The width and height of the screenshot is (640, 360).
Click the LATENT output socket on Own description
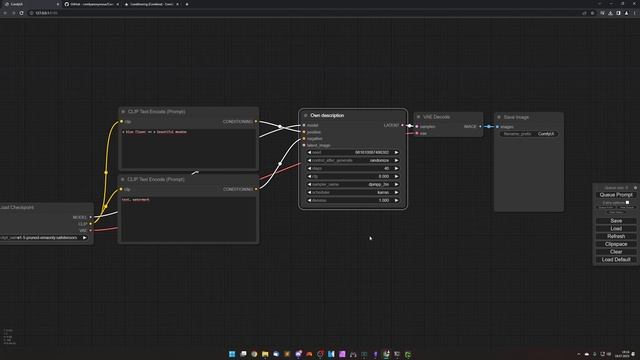[x=402, y=125]
